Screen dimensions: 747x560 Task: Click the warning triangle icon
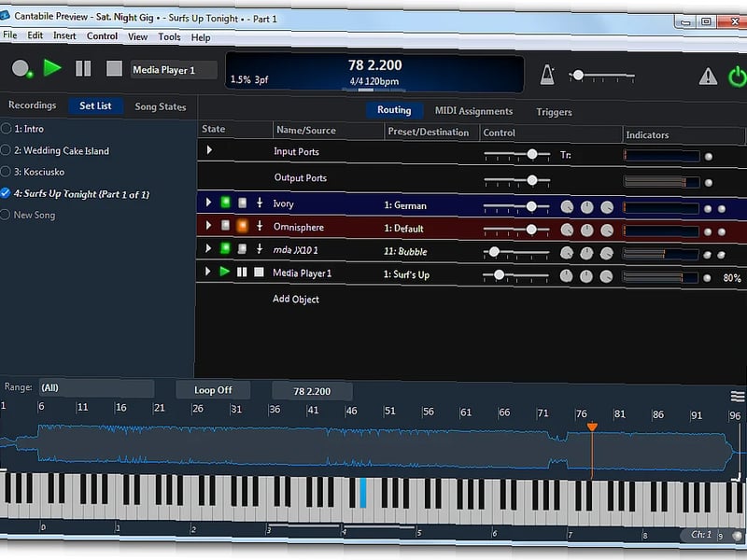(x=709, y=77)
